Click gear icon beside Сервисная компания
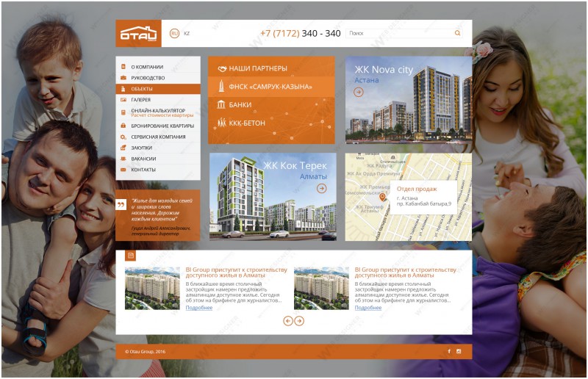588x379 pixels. (x=123, y=137)
